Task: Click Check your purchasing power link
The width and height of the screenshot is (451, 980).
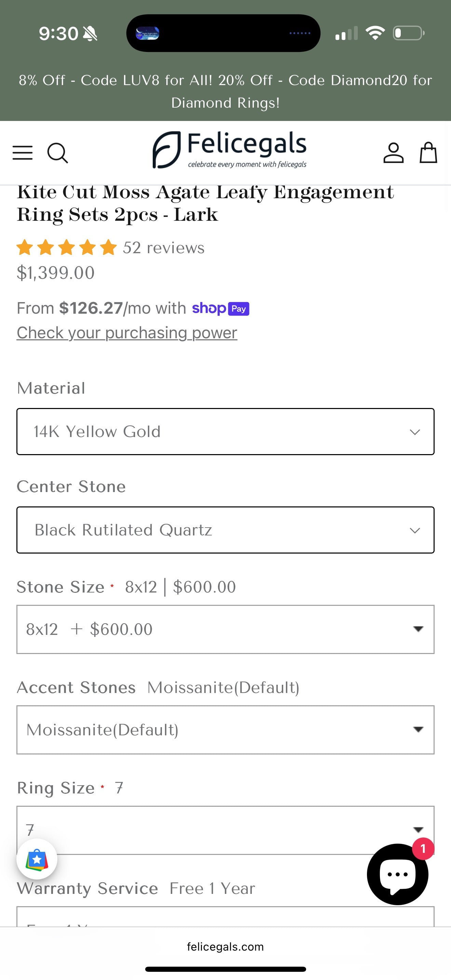Action: pyautogui.click(x=127, y=333)
